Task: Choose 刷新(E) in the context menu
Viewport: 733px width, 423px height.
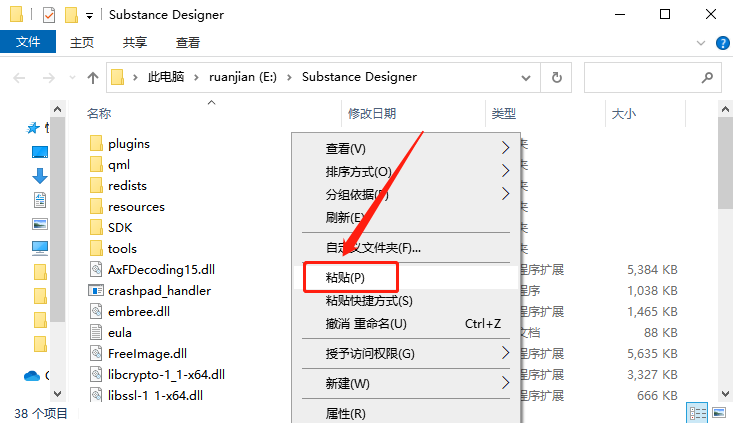Action: [x=406, y=217]
